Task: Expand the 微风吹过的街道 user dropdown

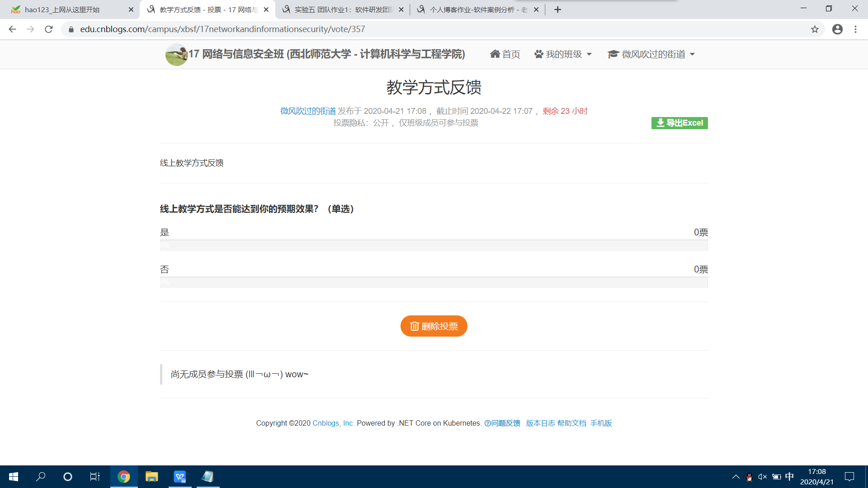Action: click(x=651, y=54)
